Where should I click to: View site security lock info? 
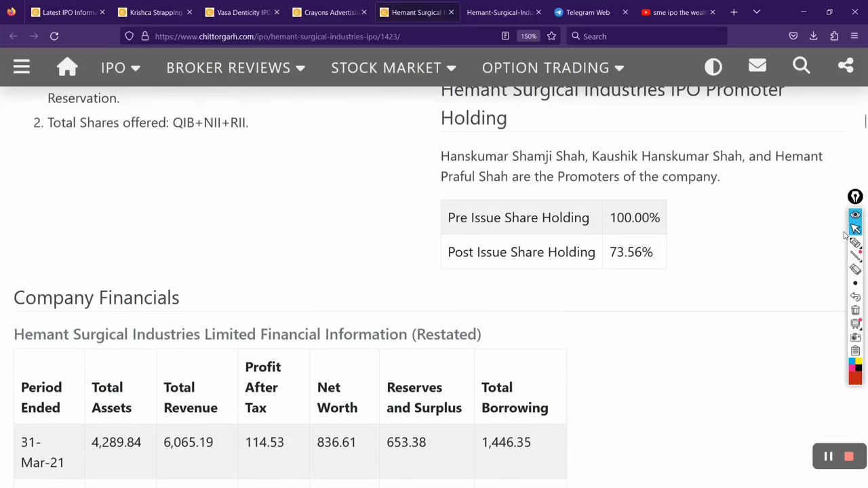point(144,36)
